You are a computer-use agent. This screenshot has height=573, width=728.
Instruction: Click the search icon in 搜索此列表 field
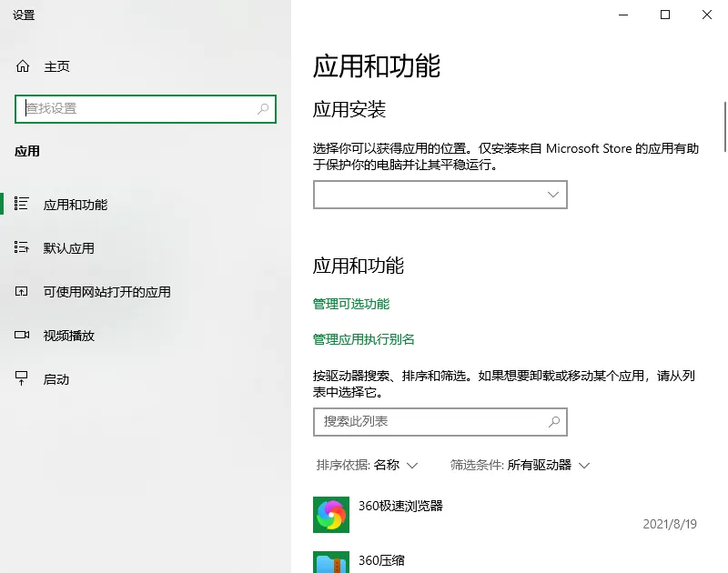pyautogui.click(x=555, y=422)
